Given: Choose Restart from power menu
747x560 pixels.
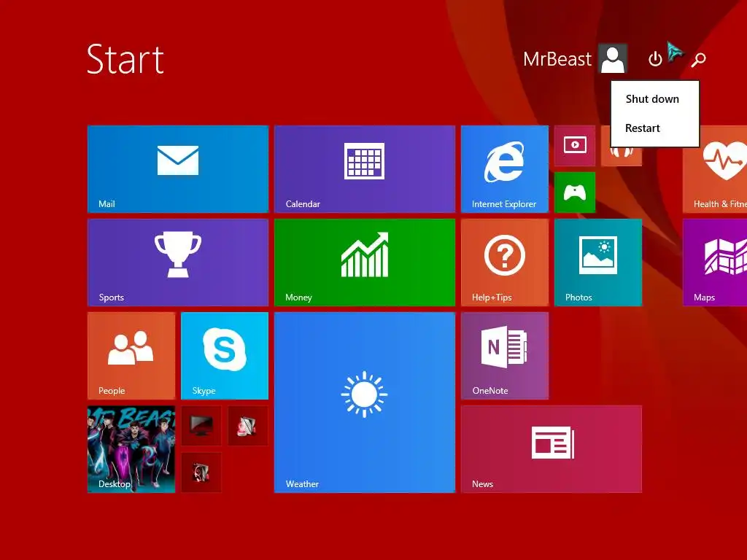Looking at the screenshot, I should pyautogui.click(x=642, y=128).
